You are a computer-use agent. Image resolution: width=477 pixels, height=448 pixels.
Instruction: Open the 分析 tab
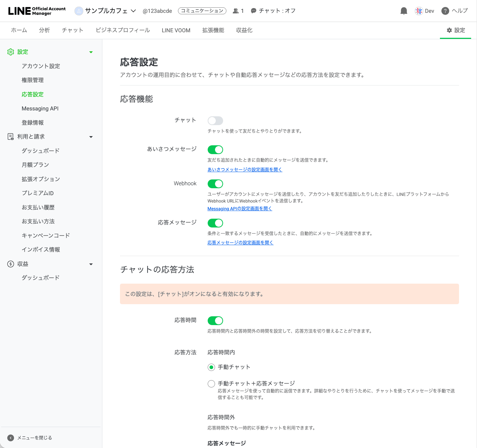point(44,30)
